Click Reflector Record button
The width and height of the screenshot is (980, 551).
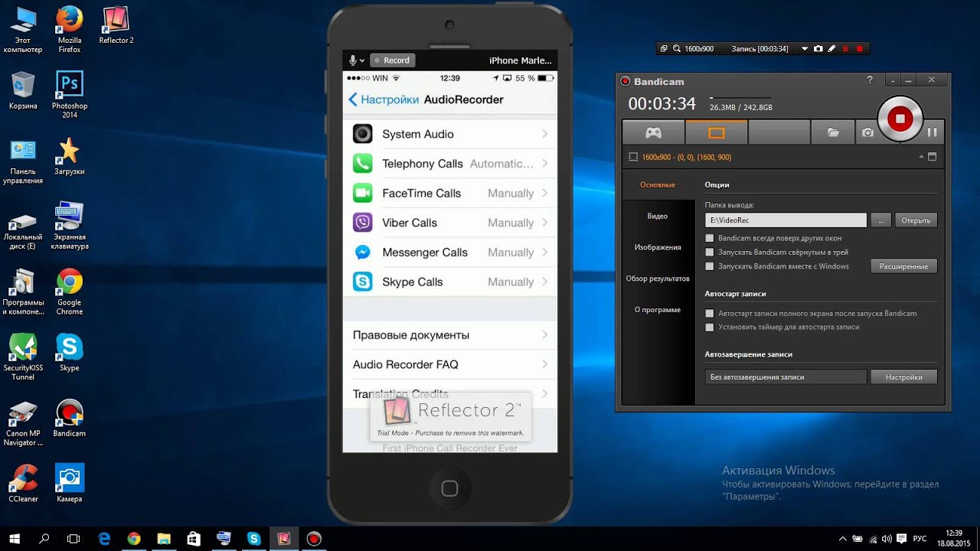pos(393,60)
